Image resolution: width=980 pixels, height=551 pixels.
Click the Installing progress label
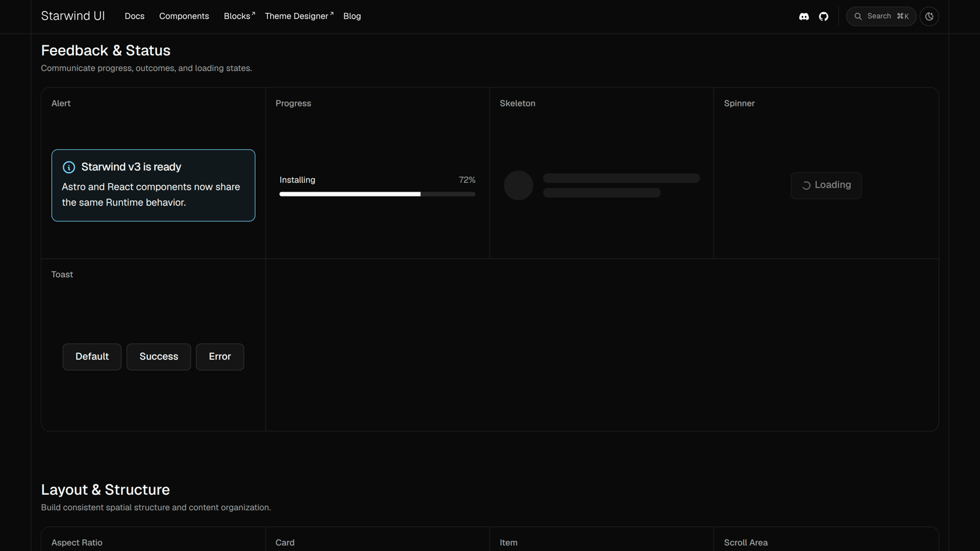click(297, 180)
